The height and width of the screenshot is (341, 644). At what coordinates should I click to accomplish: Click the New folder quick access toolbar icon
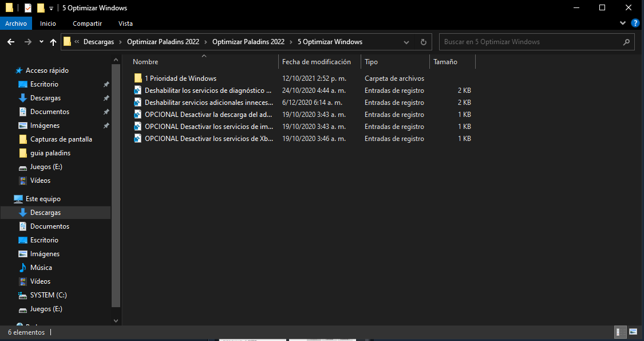pyautogui.click(x=41, y=8)
